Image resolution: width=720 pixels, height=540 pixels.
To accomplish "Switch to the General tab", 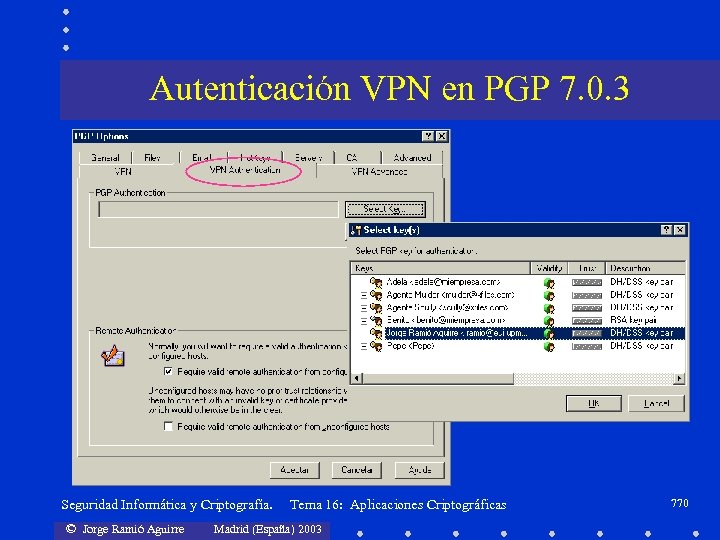I will [105, 158].
